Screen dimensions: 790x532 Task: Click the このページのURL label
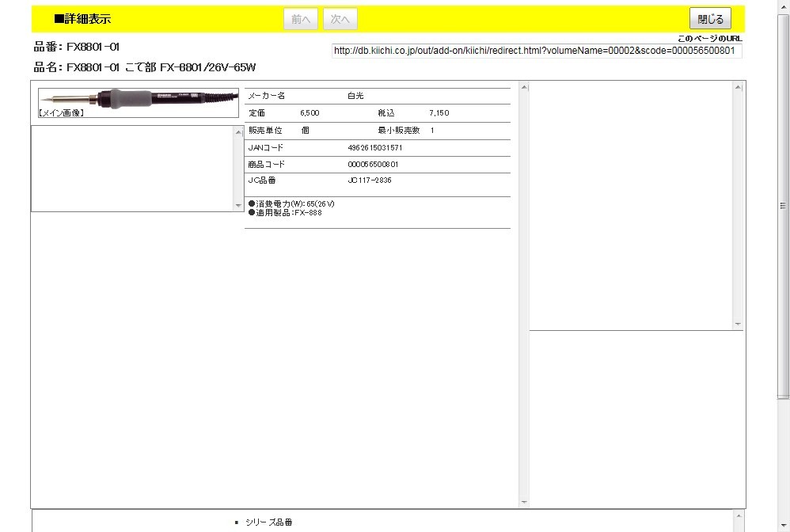[x=709, y=38]
